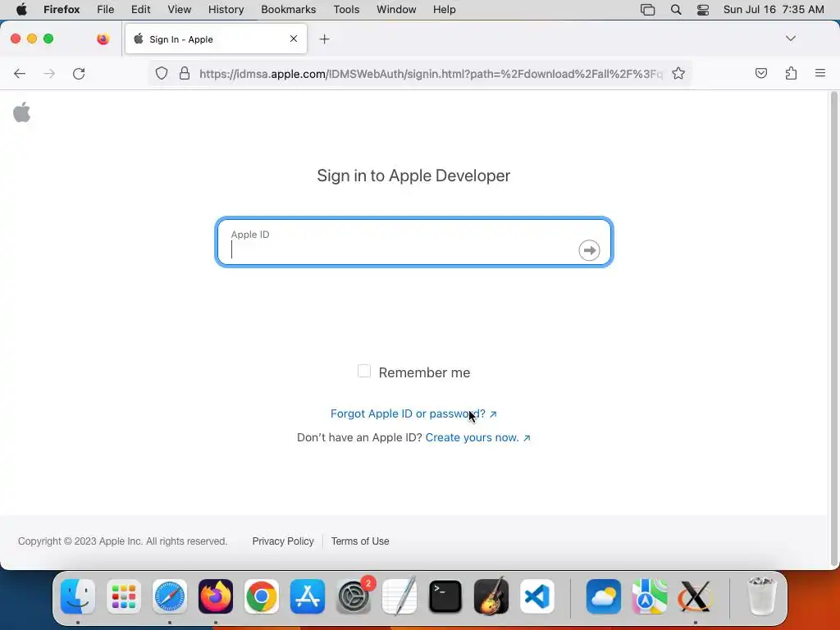Click the forward navigation arrow
840x630 pixels.
49,73
